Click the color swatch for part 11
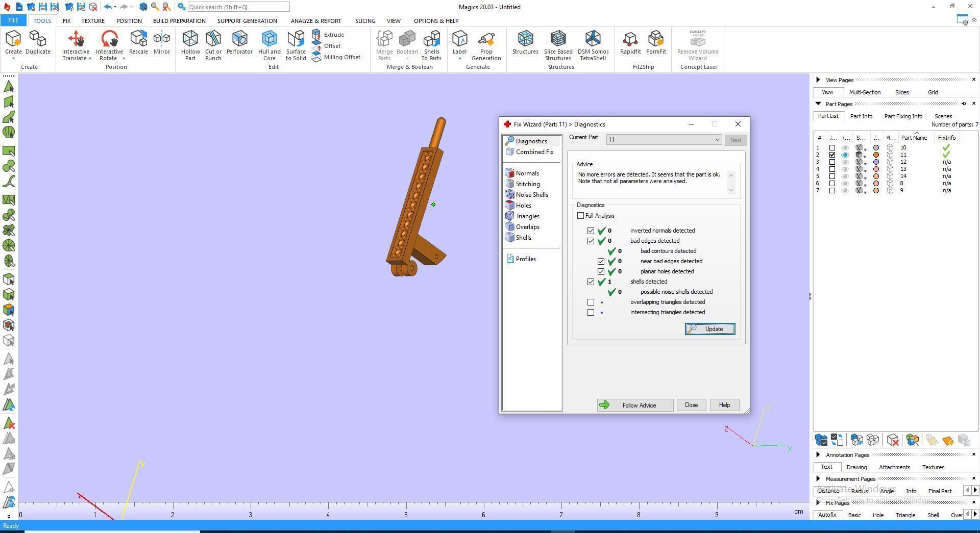This screenshot has width=980, height=533. pyautogui.click(x=876, y=155)
